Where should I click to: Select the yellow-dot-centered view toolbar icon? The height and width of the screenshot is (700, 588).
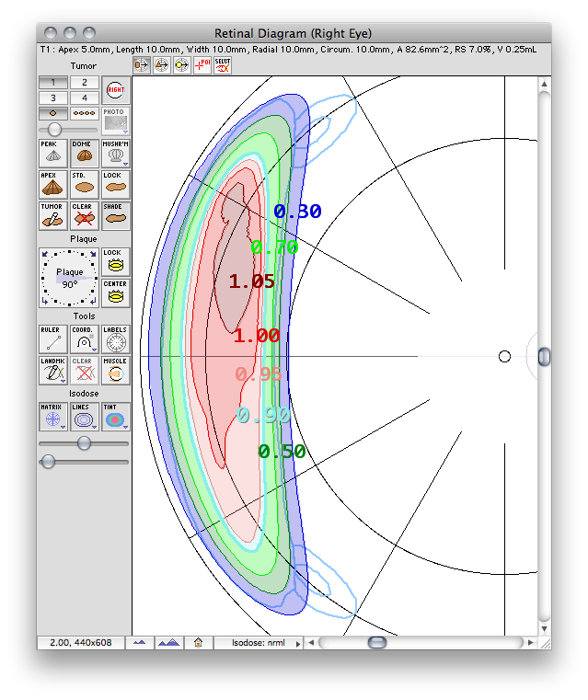[x=181, y=65]
